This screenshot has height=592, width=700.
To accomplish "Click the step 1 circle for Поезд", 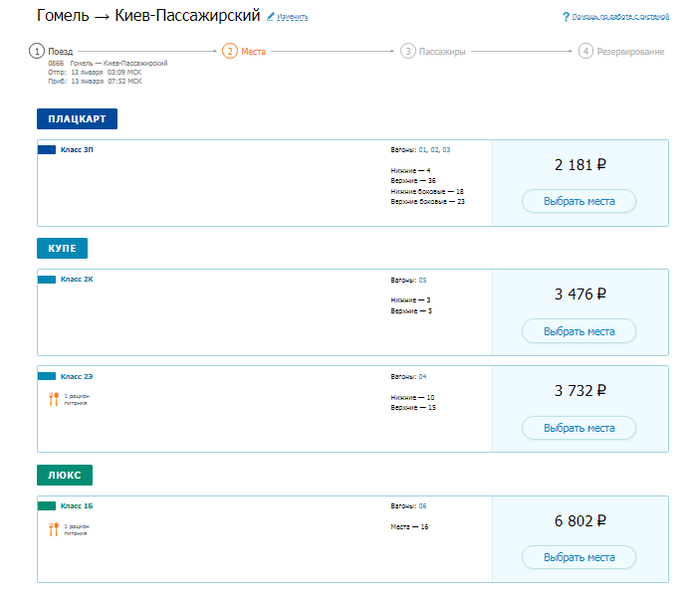I will click(x=37, y=51).
